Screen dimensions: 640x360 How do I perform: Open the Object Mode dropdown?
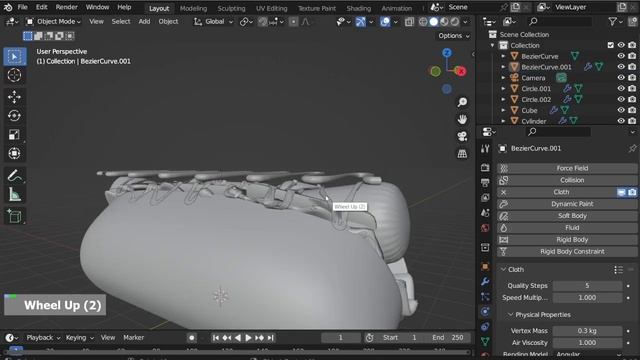click(x=53, y=22)
